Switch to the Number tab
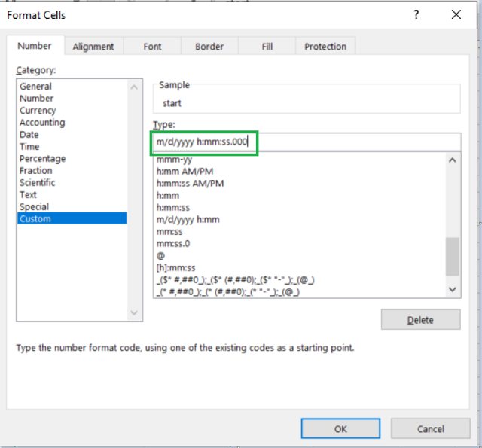 35,46
